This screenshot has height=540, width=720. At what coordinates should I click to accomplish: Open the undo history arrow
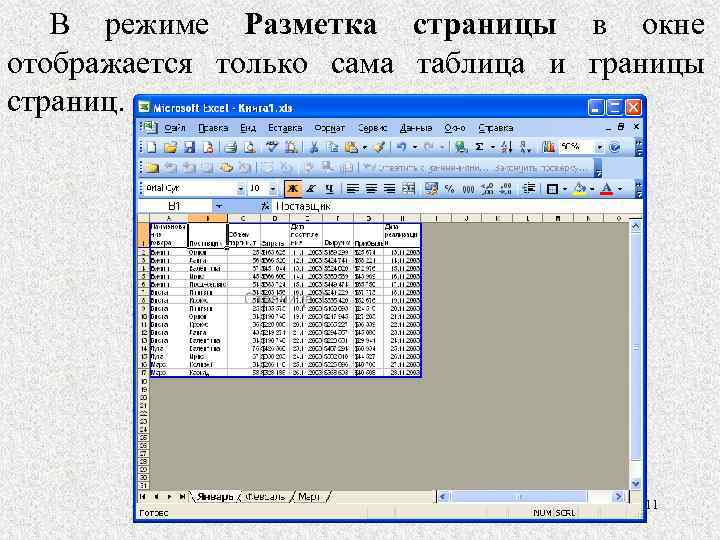(415, 147)
